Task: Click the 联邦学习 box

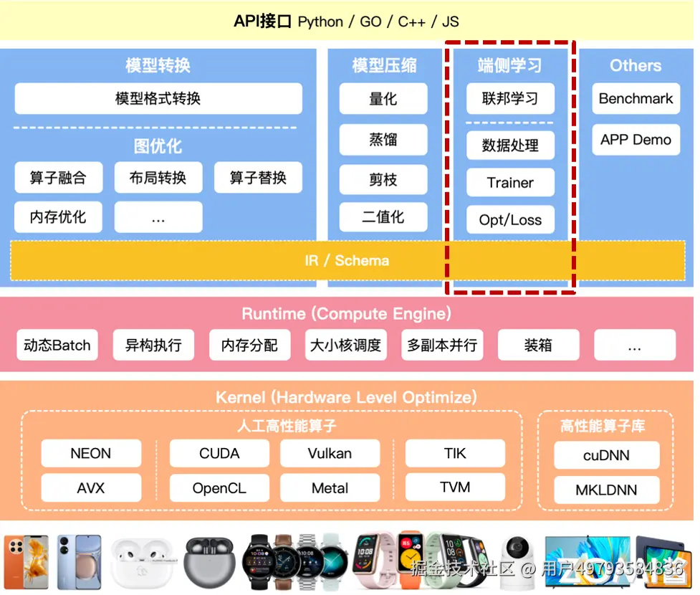Action: [510, 98]
